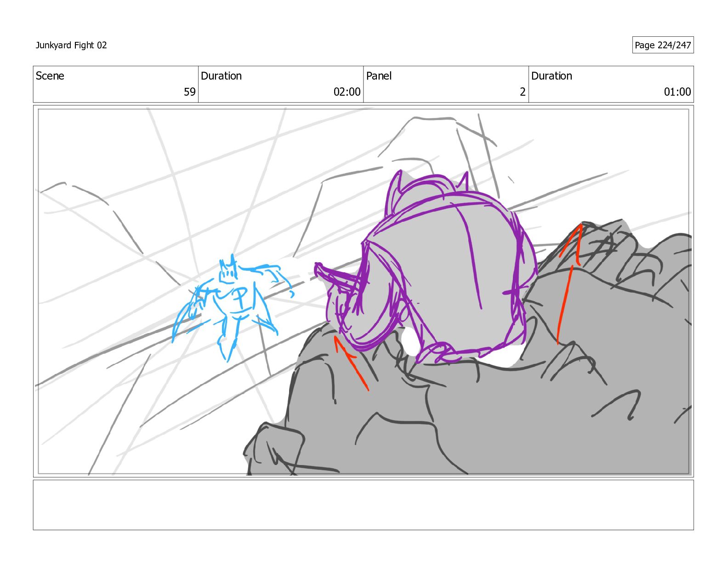Click panel number value '2'
The image size is (728, 563).
point(523,92)
